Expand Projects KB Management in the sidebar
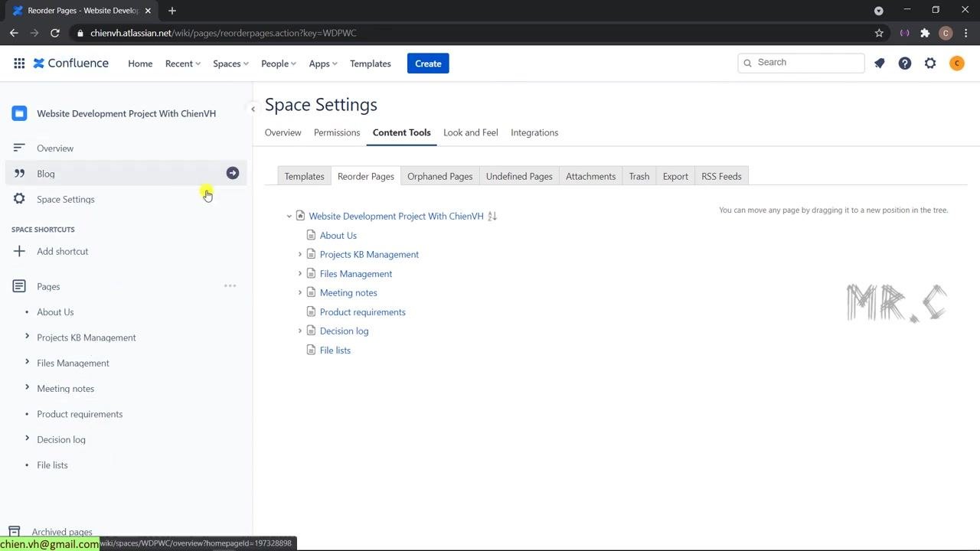Screen dimensions: 980x551 27,336
